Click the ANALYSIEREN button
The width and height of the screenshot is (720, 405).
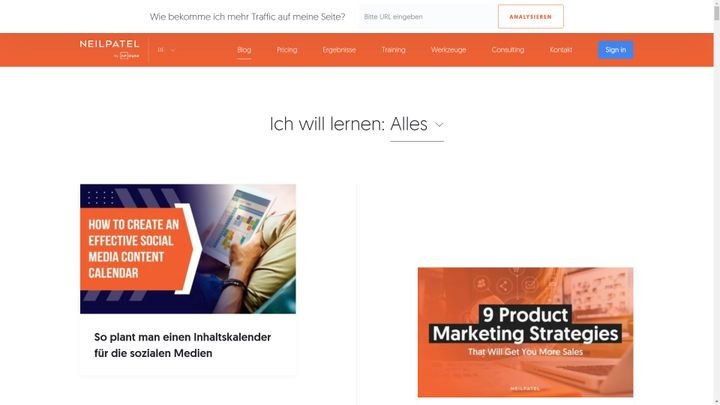pyautogui.click(x=530, y=17)
